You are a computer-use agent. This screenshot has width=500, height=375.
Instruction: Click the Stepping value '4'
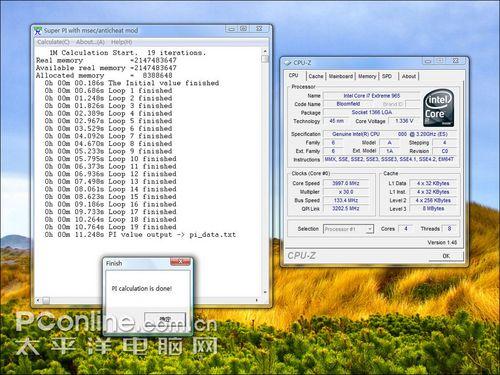click(x=444, y=143)
